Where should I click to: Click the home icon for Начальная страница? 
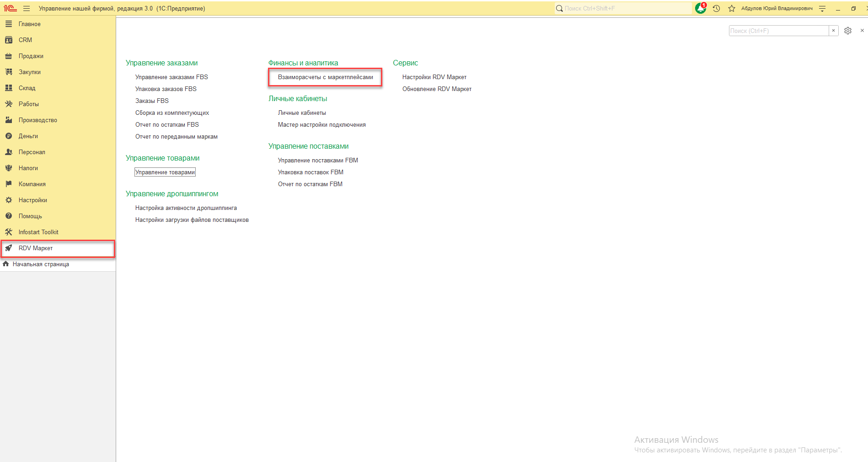pos(6,264)
